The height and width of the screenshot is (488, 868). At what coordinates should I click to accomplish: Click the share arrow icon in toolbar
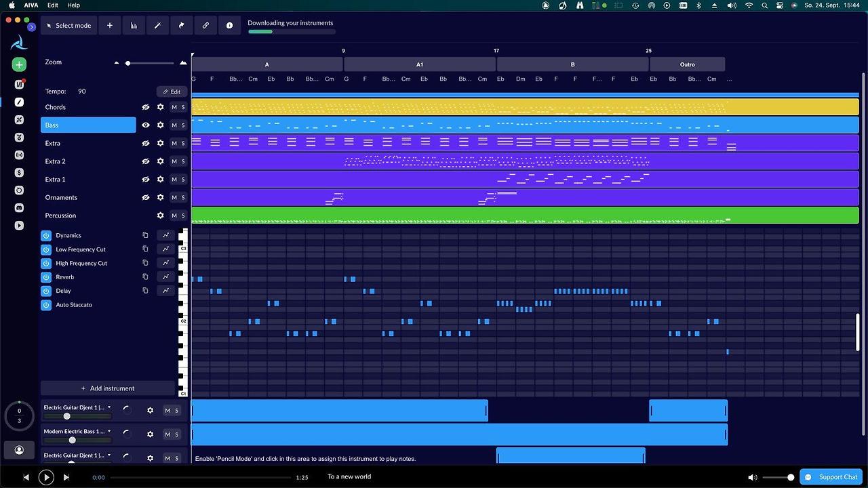[182, 26]
